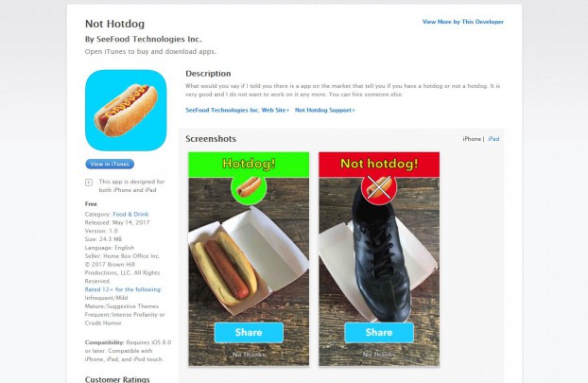Open View More by This Developer
588x383 pixels.
pos(463,22)
